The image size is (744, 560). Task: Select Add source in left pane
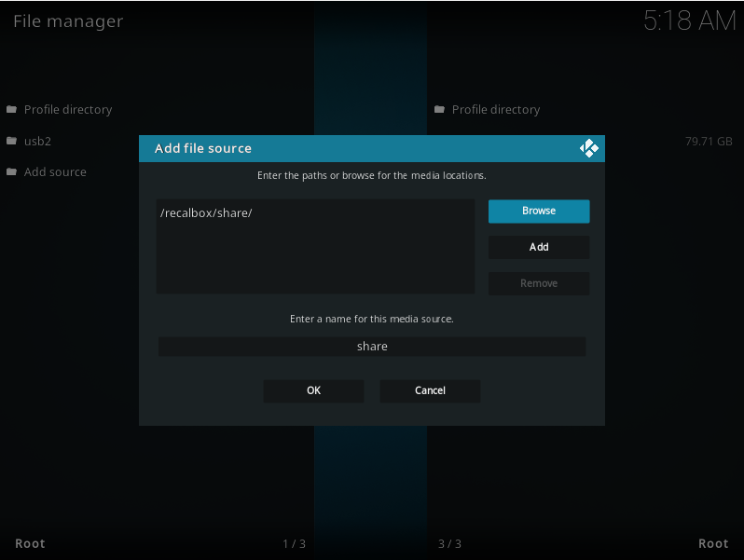click(x=55, y=172)
